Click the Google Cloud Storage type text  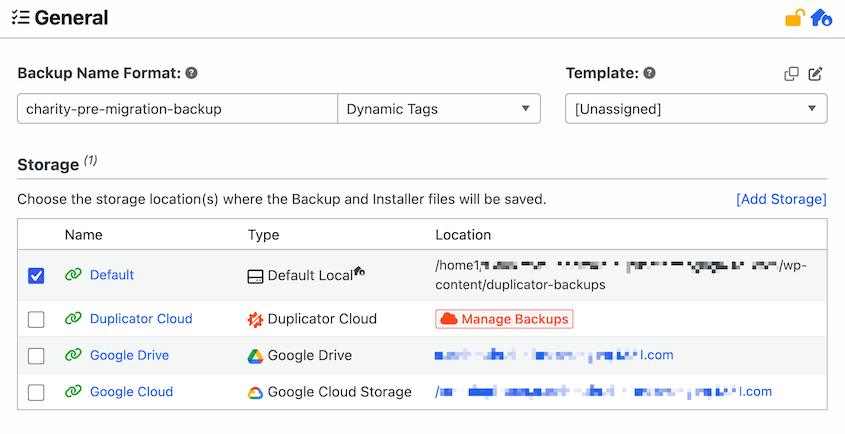(340, 392)
